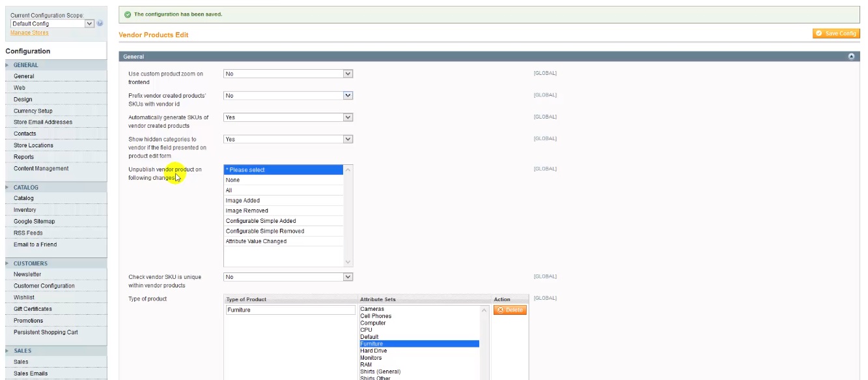This screenshot has height=380, width=868.
Task: Open the custom product zoom dropdown
Action: tap(288, 74)
